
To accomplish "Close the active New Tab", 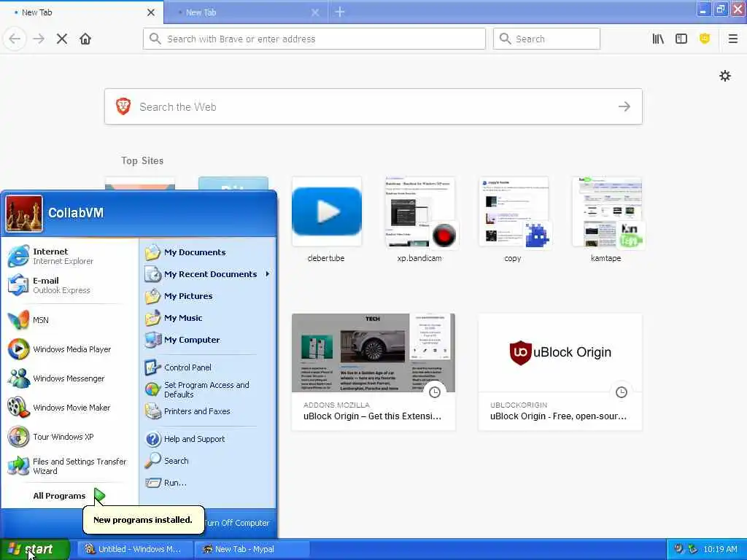I will coord(151,12).
